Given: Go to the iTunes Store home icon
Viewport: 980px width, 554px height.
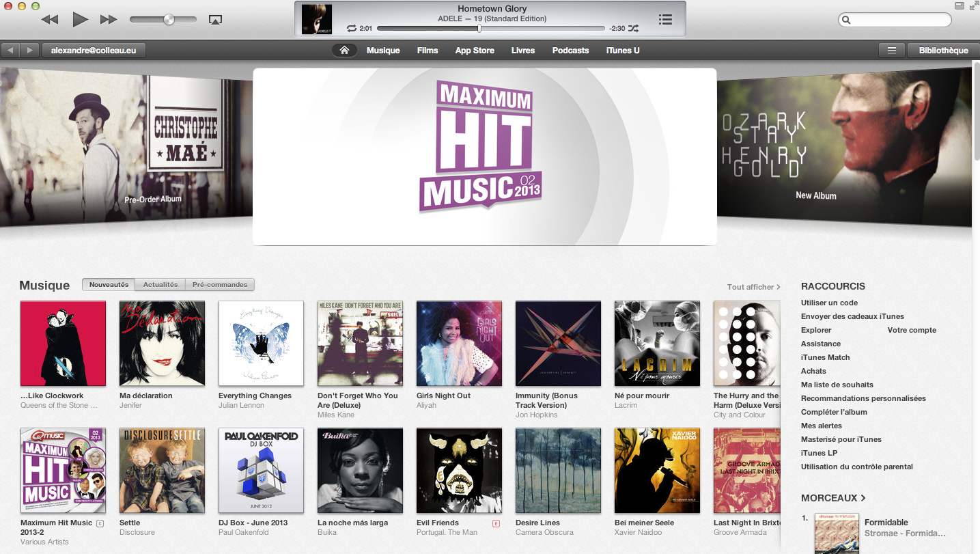Looking at the screenshot, I should (344, 50).
